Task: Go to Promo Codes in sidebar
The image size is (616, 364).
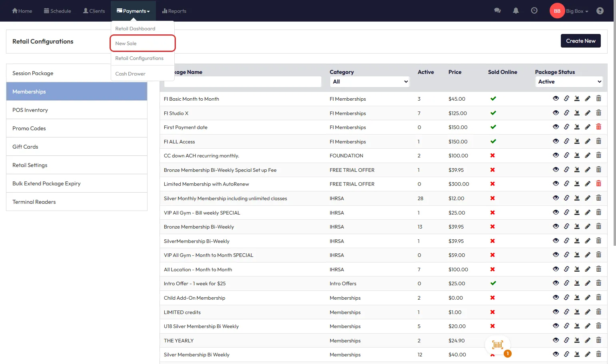Action: pyautogui.click(x=29, y=128)
